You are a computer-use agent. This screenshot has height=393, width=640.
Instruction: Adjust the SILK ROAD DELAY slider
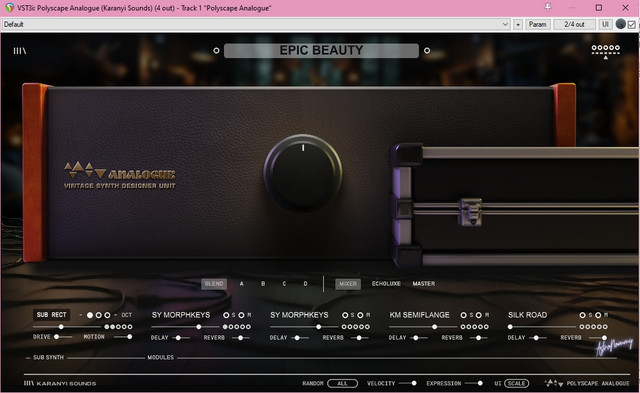click(x=538, y=338)
